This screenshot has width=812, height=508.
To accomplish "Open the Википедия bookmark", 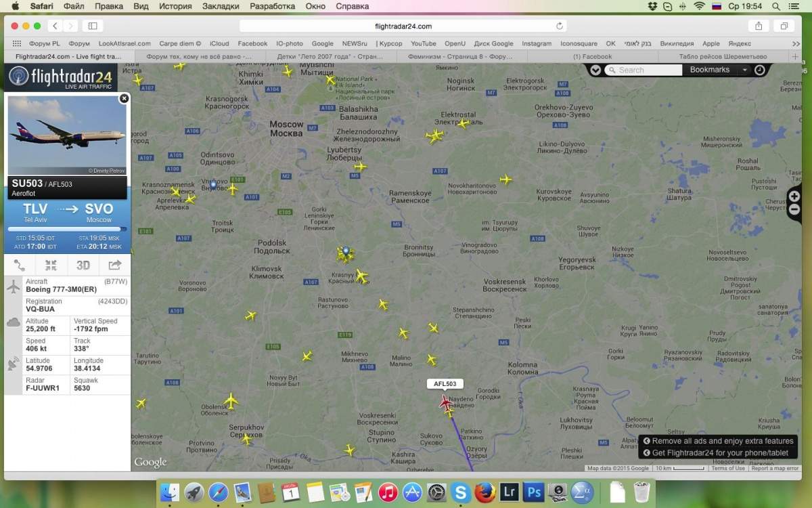I will 677,43.
